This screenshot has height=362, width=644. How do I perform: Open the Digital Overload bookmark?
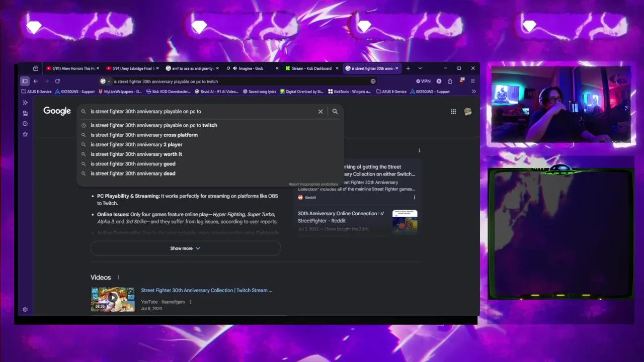click(301, 92)
